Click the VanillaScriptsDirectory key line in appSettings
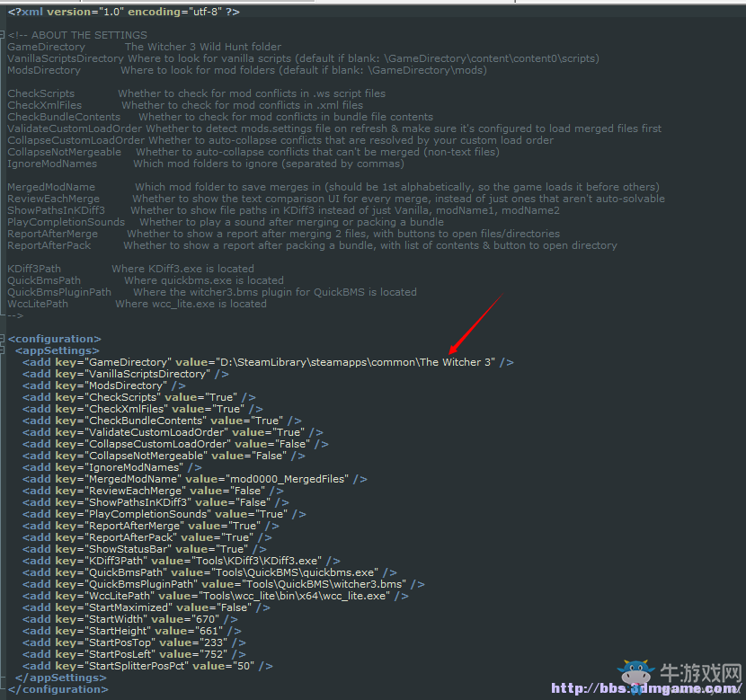This screenshot has height=700, width=746. [126, 374]
